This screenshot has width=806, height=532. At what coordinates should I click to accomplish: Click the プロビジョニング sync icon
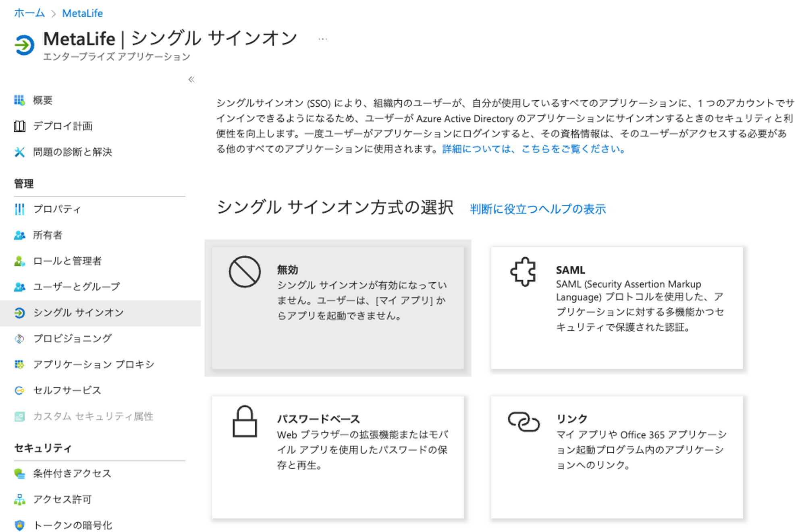(x=19, y=339)
